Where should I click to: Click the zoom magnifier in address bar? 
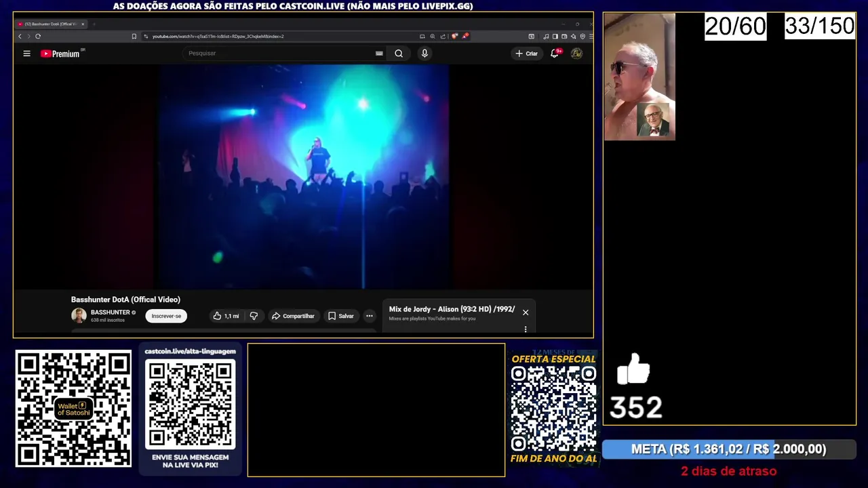point(433,36)
